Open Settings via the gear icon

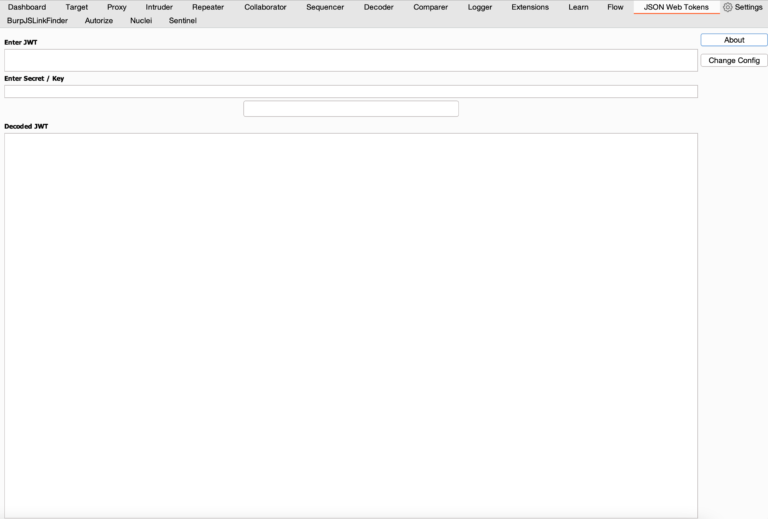coord(728,7)
